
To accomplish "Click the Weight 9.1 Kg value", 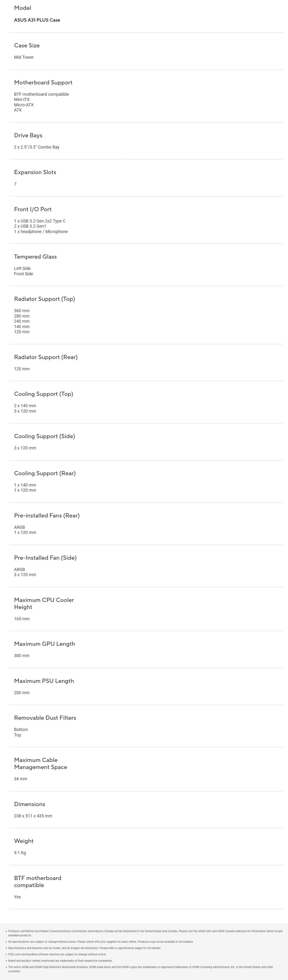I will tap(20, 853).
